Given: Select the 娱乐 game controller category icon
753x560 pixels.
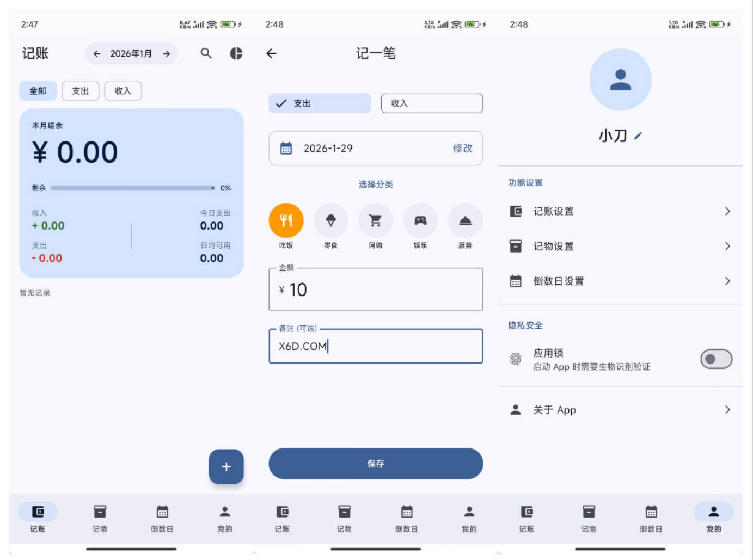Looking at the screenshot, I should coord(420,220).
